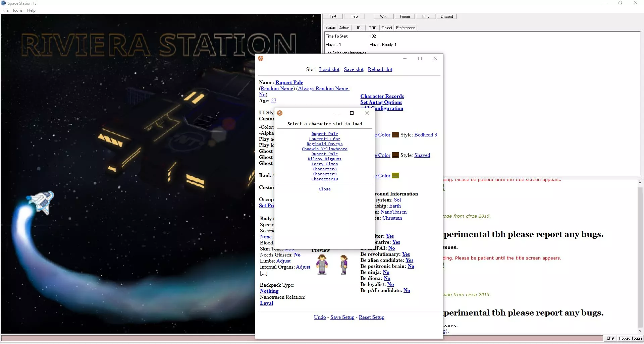
Task: Load the Character10 slot
Action: [x=325, y=179]
